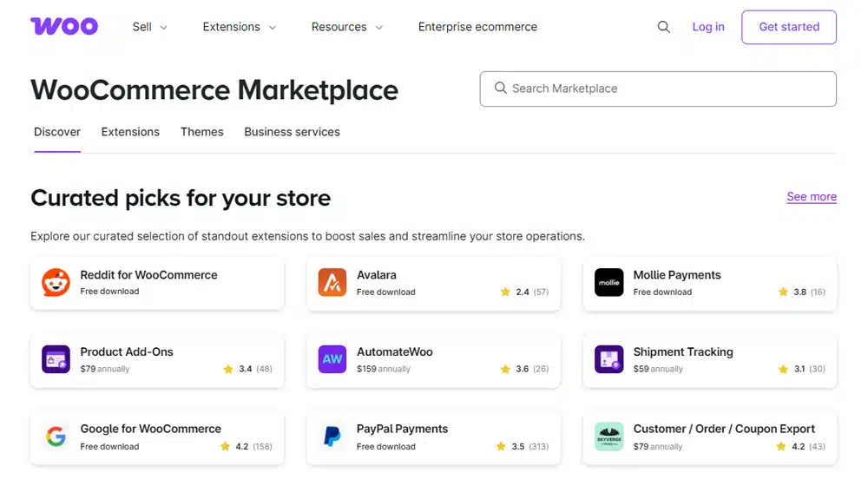Expand the Resources dropdown menu
The image size is (868, 486).
[347, 27]
